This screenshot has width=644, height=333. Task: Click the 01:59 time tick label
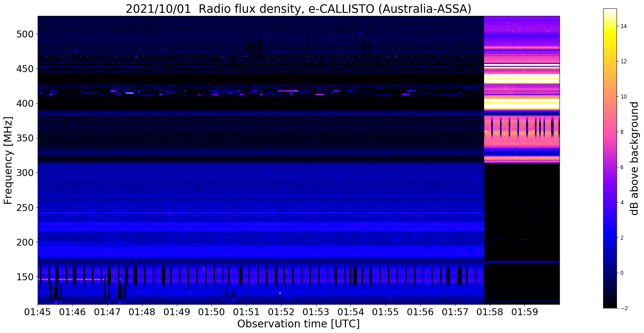(525, 312)
